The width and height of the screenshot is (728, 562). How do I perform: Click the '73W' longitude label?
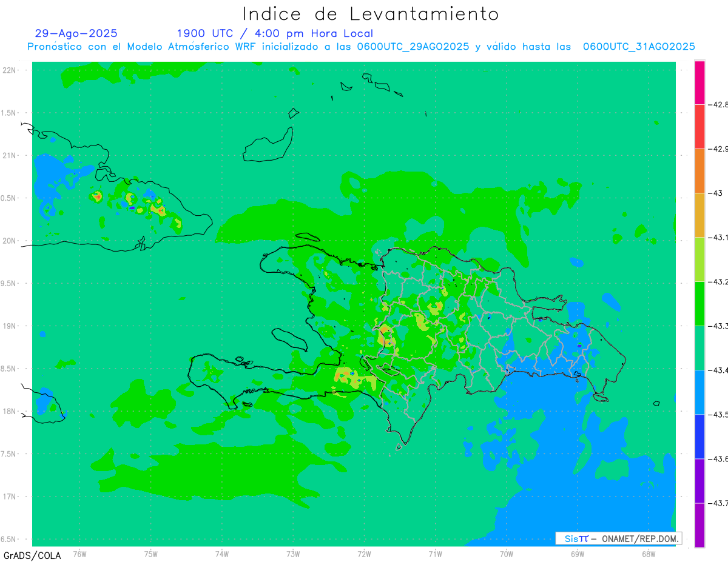(293, 554)
